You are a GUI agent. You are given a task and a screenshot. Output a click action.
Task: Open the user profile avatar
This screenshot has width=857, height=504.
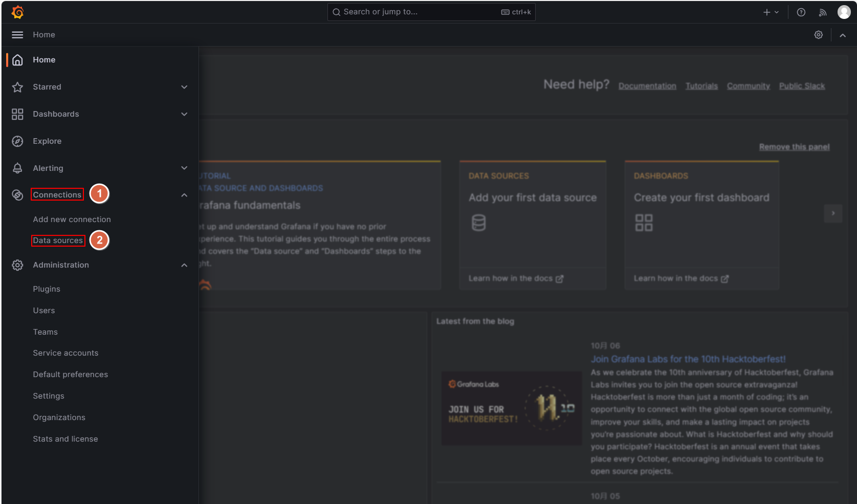[844, 12]
